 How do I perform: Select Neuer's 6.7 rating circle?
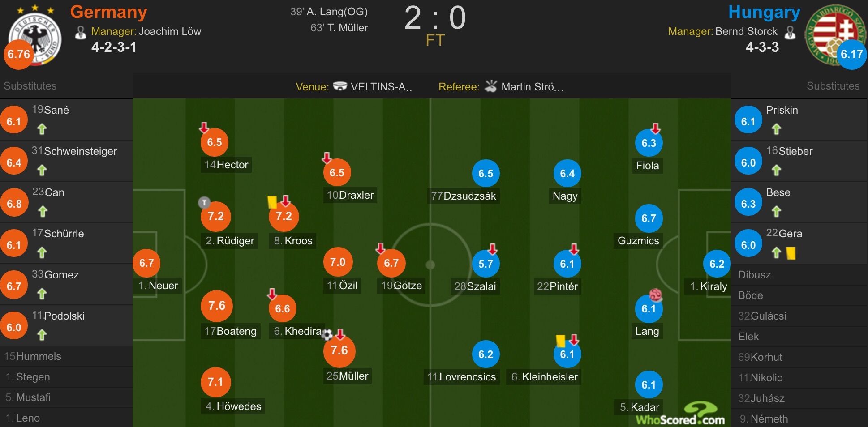tap(146, 263)
